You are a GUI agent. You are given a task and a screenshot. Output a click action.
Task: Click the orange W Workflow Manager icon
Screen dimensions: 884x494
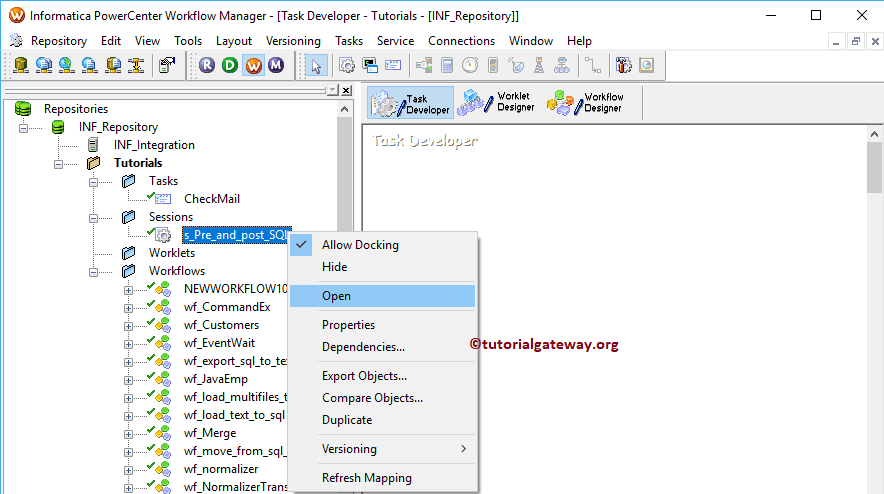pos(254,65)
